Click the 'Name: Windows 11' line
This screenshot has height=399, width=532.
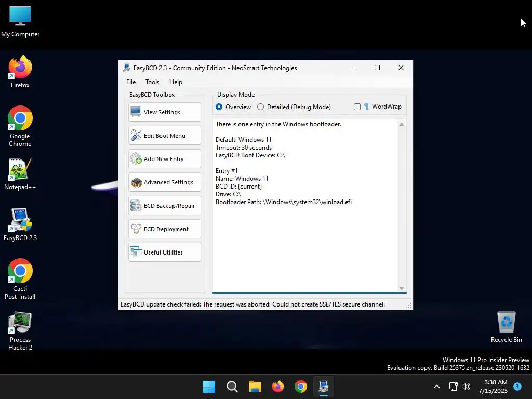tap(242, 179)
